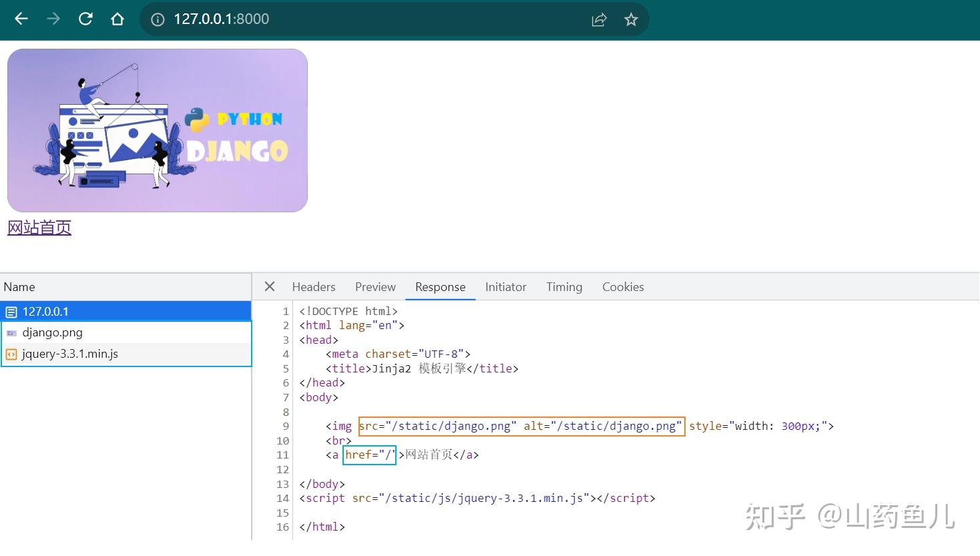This screenshot has width=980, height=556.
Task: Click the site info icon in address bar
Action: 158,19
